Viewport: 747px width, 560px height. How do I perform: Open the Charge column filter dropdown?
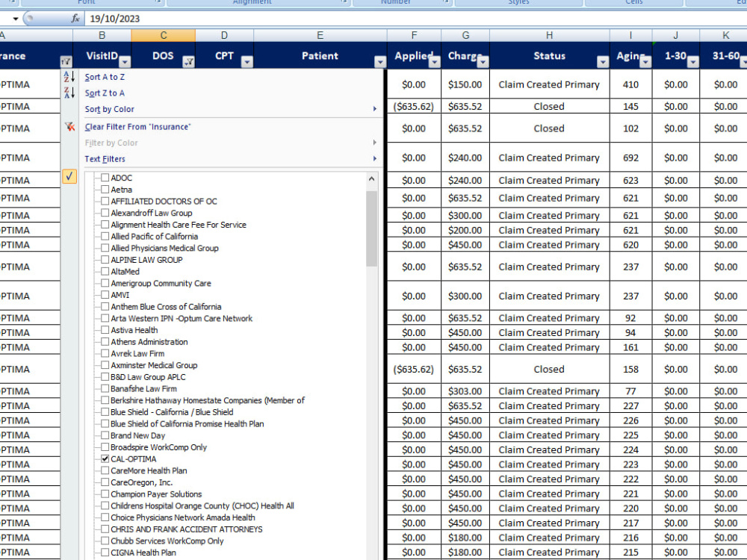483,61
